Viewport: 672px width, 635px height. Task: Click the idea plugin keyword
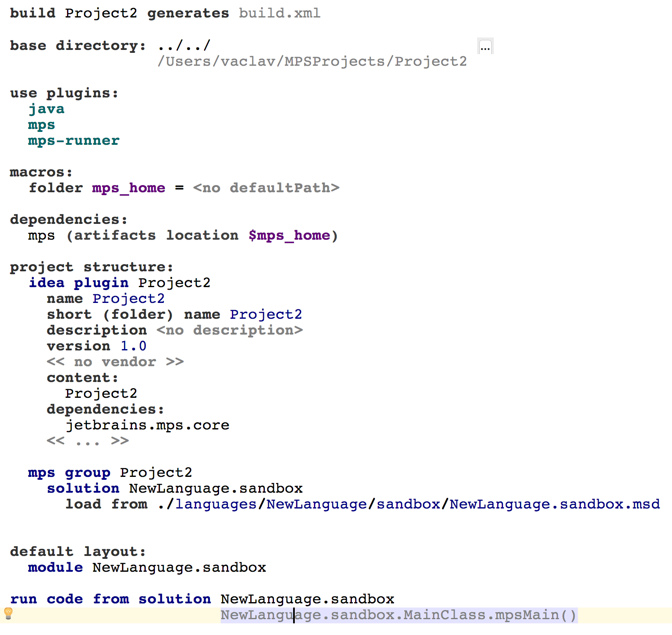pos(78,283)
